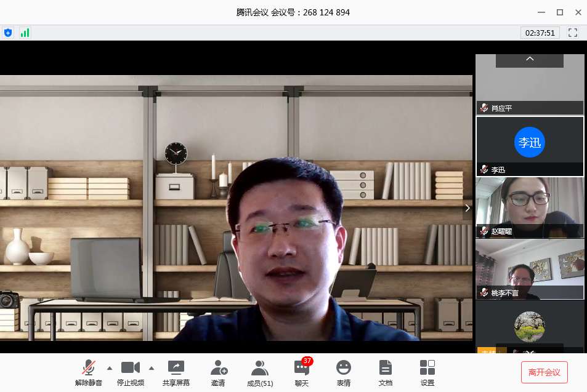Open the Settings (设置) panel

coord(427,373)
